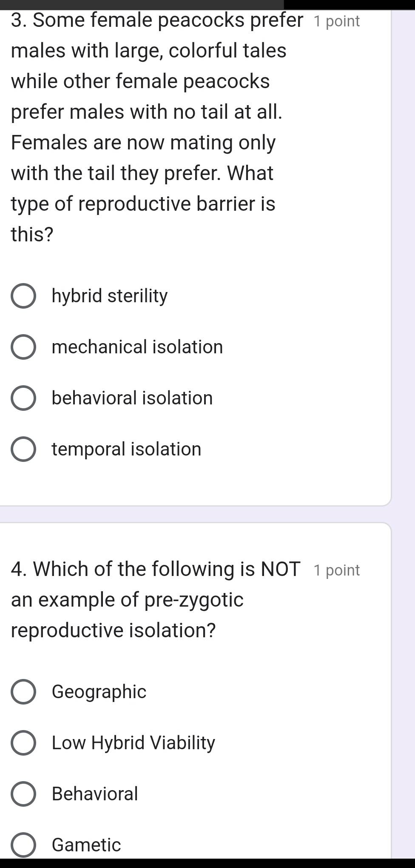Viewport: 415px width, 868px height.
Task: Pick the temporal isolation radio button
Action: 23,449
